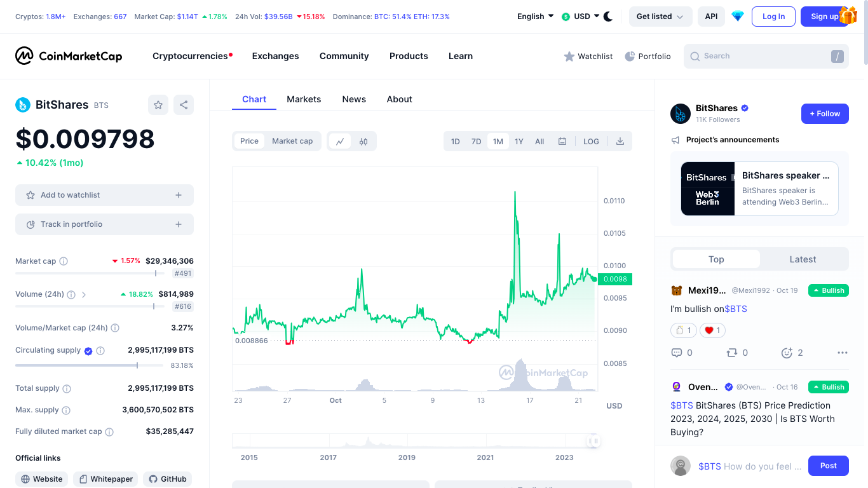Repost the Mexi1992 post
868x488 pixels.
[x=737, y=353]
